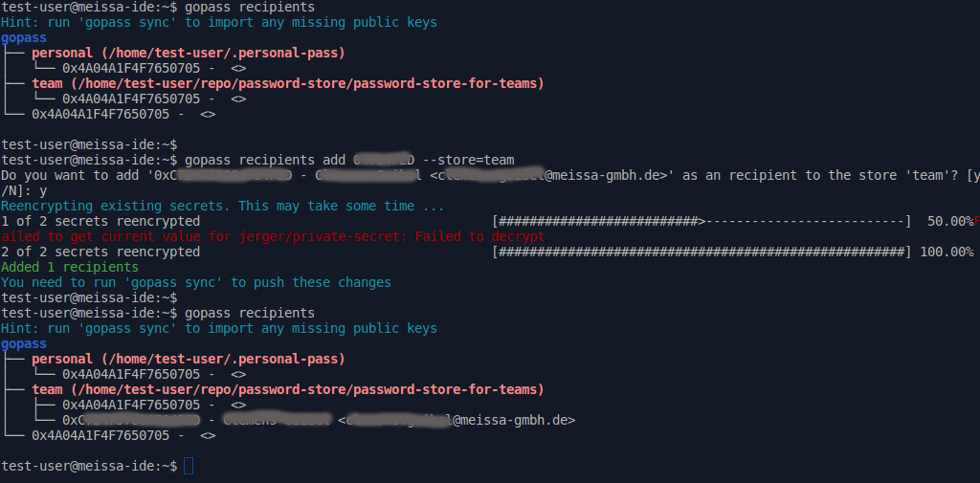The width and height of the screenshot is (980, 483).
Task: Click the green 'Added 1 recipients' message
Action: click(70, 267)
